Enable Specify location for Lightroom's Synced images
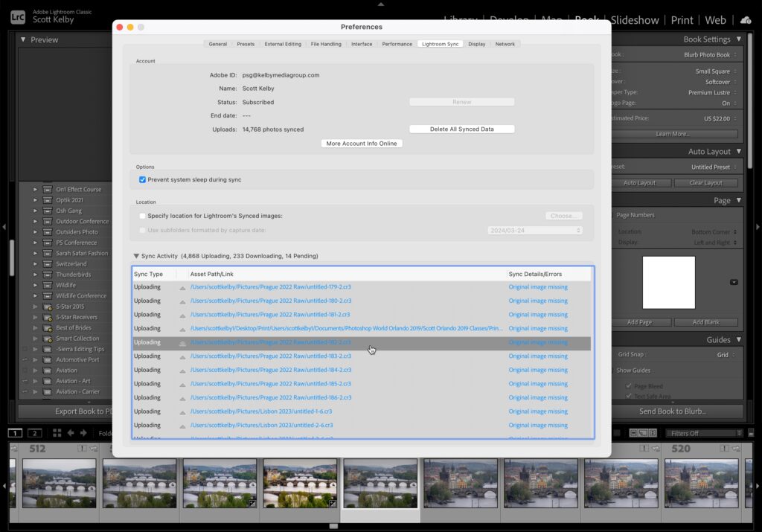Image resolution: width=762 pixels, height=532 pixels. click(143, 216)
